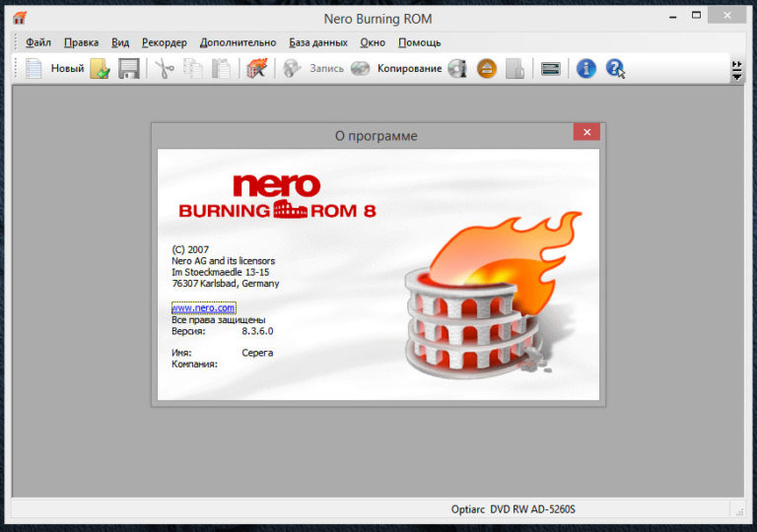
Task: Open the Окно menu
Action: pos(373,42)
